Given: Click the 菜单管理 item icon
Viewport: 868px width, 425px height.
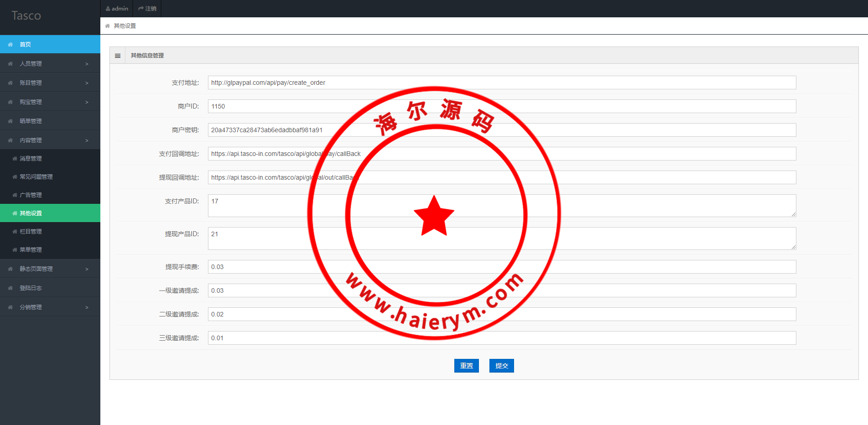Looking at the screenshot, I should pos(15,250).
